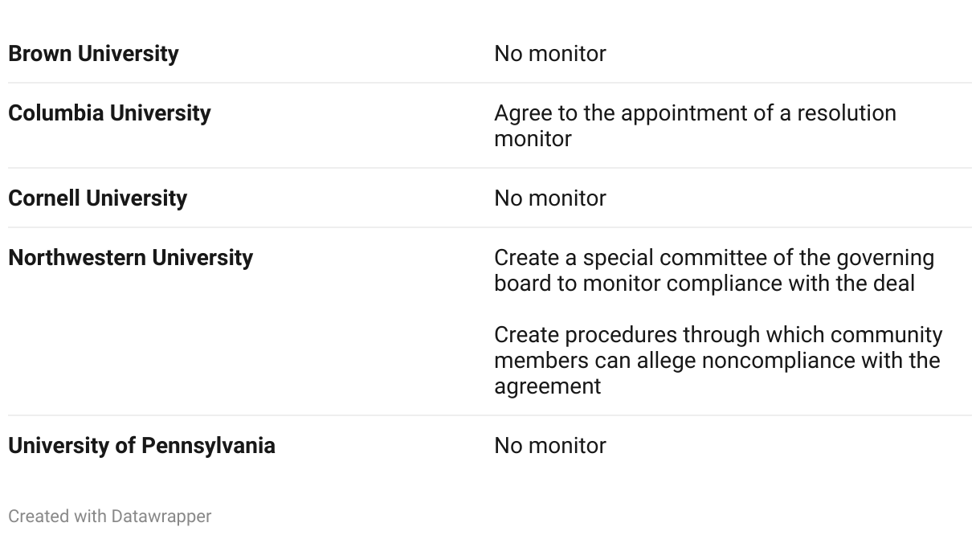Click Cornell University's No monitor cell
This screenshot has width=980, height=535.
pyautogui.click(x=549, y=198)
